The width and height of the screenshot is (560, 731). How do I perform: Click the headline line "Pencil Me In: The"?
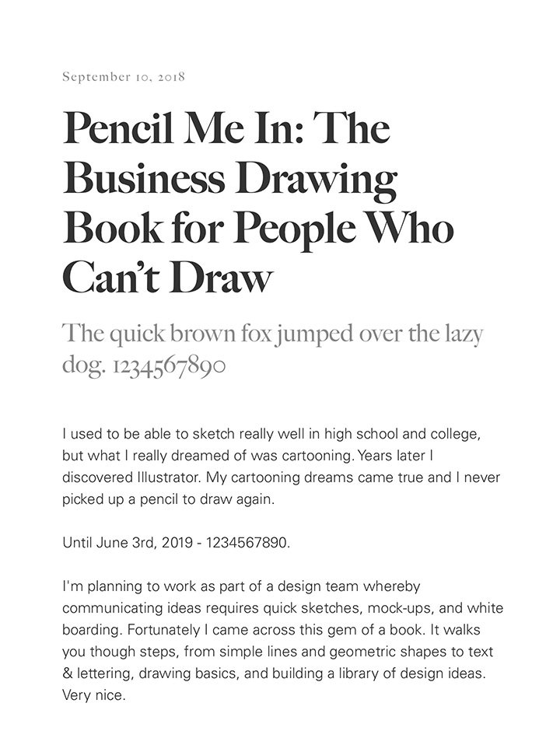coord(226,128)
